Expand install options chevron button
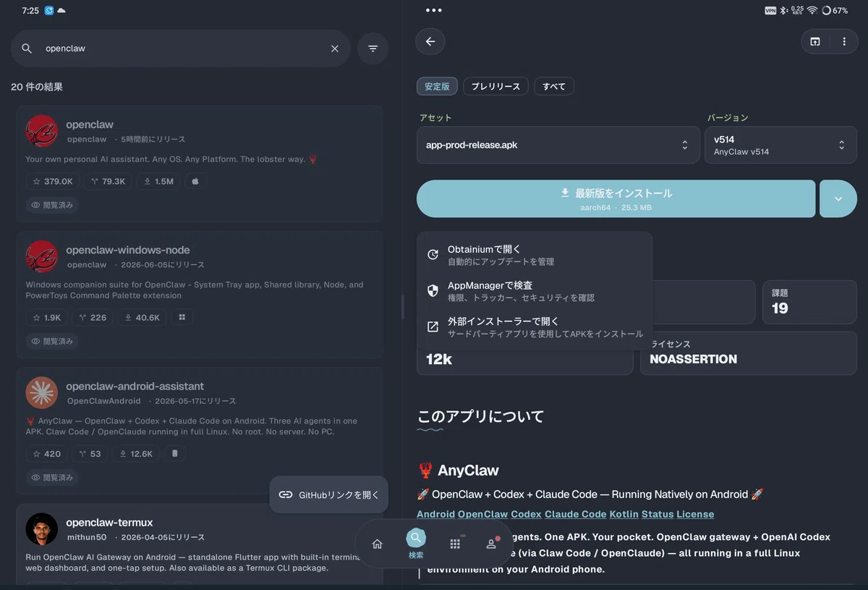This screenshot has height=590, width=868. click(x=838, y=198)
